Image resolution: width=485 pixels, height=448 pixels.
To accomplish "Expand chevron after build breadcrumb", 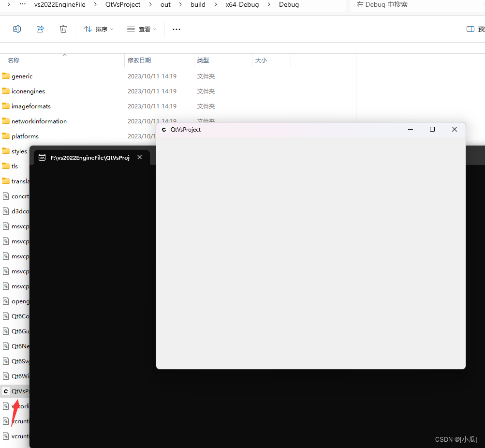I will (216, 5).
